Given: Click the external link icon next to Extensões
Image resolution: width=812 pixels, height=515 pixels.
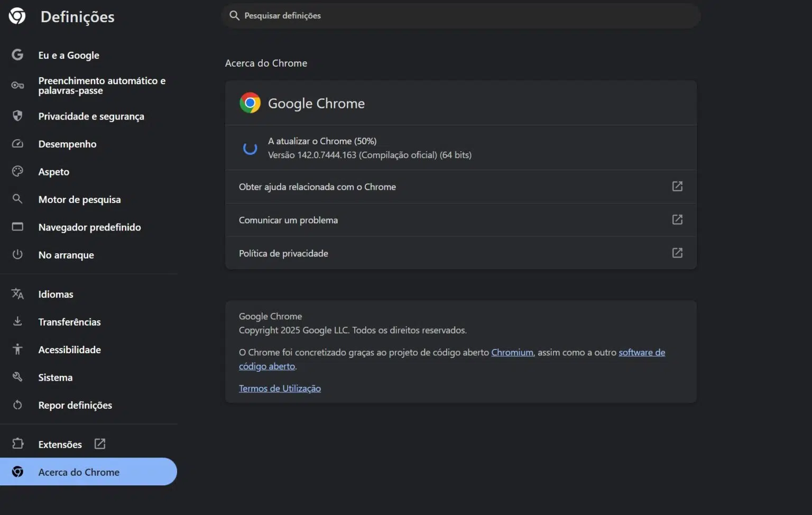Looking at the screenshot, I should (100, 444).
